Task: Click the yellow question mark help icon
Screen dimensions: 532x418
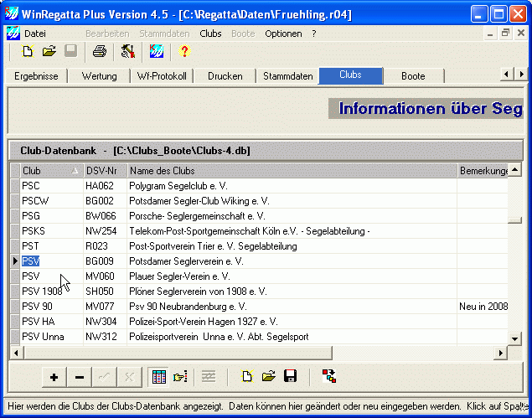Action: (184, 52)
